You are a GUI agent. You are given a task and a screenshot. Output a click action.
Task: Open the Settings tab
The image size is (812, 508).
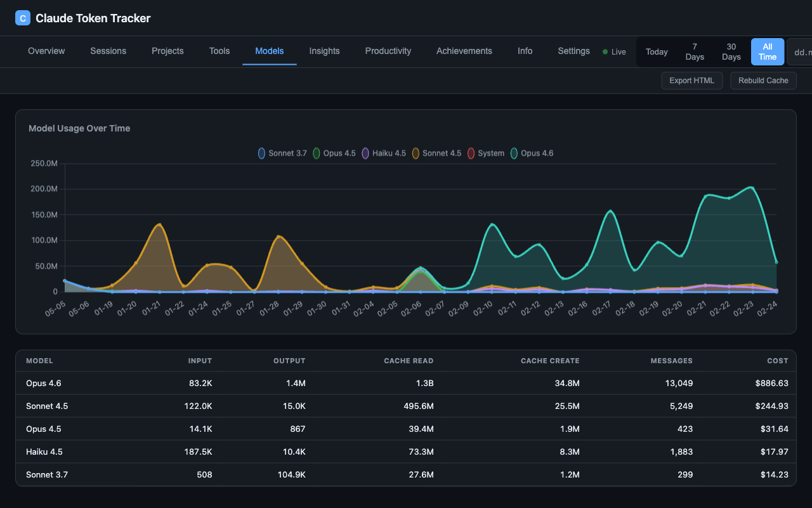point(574,51)
